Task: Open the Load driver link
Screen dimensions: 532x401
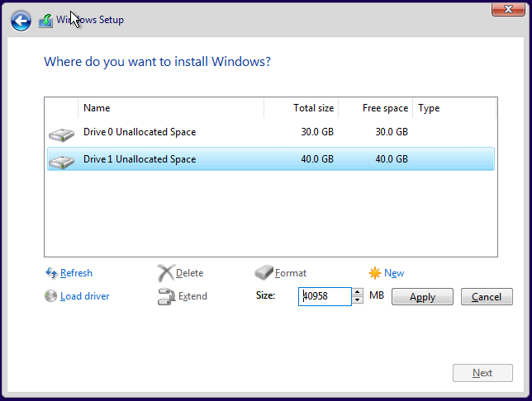Action: (85, 296)
